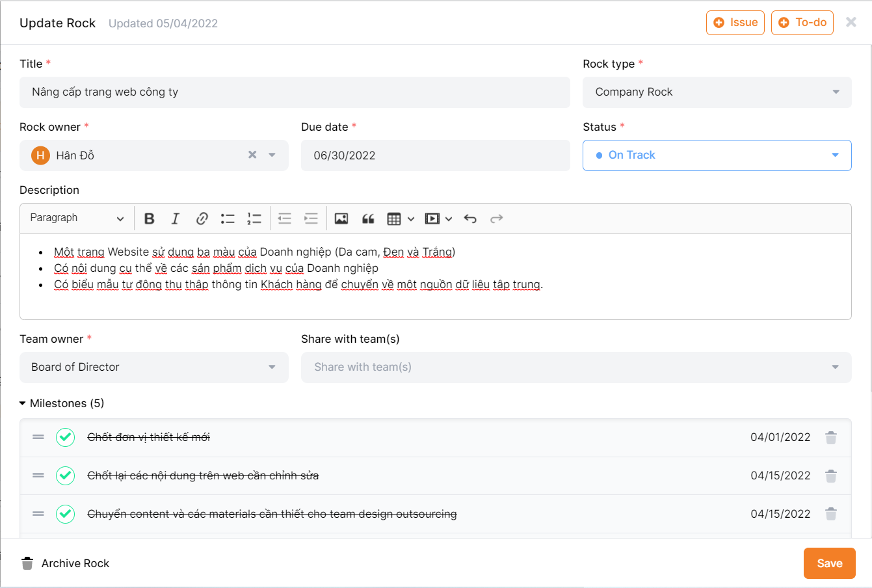Image resolution: width=872 pixels, height=588 pixels.
Task: Insert a block quote
Action: [368, 219]
